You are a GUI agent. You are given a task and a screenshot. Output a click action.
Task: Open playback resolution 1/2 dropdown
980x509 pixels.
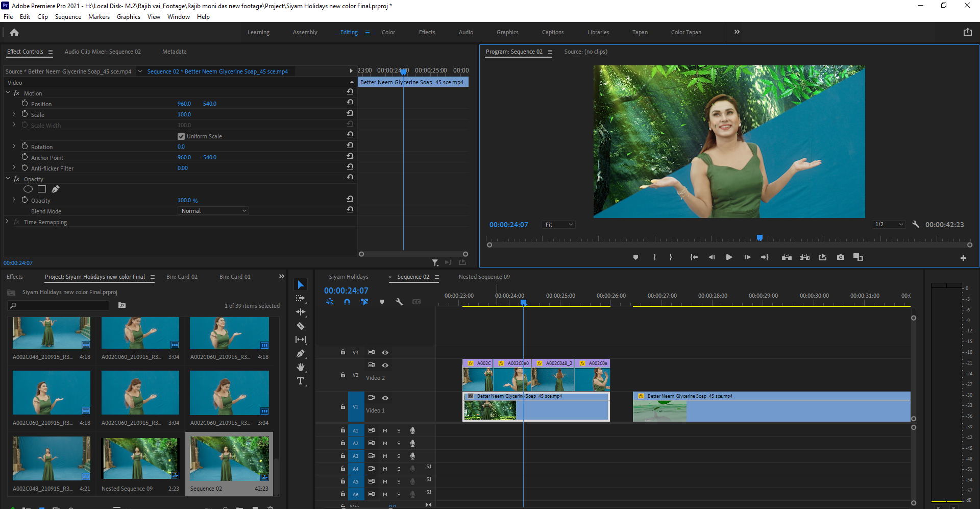click(889, 225)
